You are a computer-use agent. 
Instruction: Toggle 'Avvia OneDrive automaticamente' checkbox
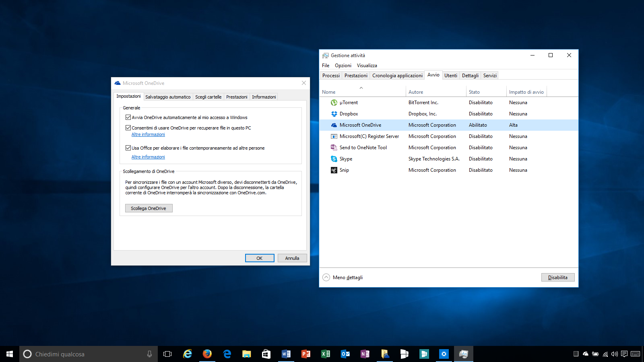click(x=128, y=117)
